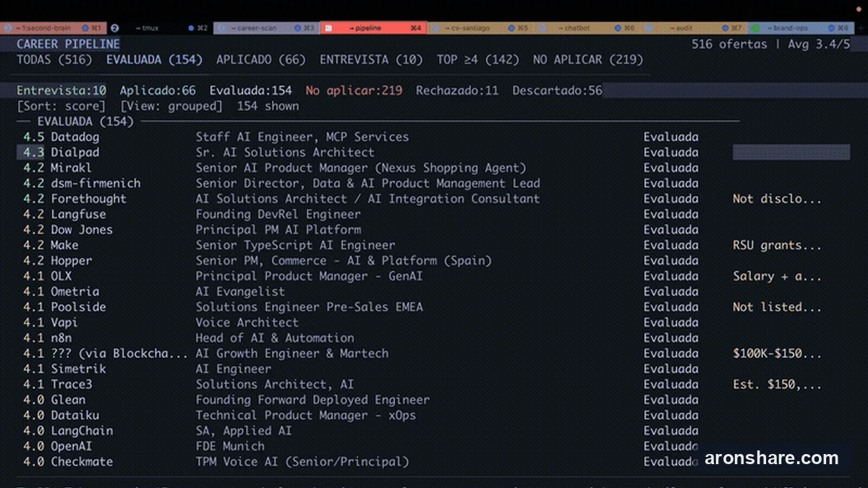The width and height of the screenshot is (868, 488).
Task: Click the Evaluada:154 status count
Action: [x=251, y=90]
